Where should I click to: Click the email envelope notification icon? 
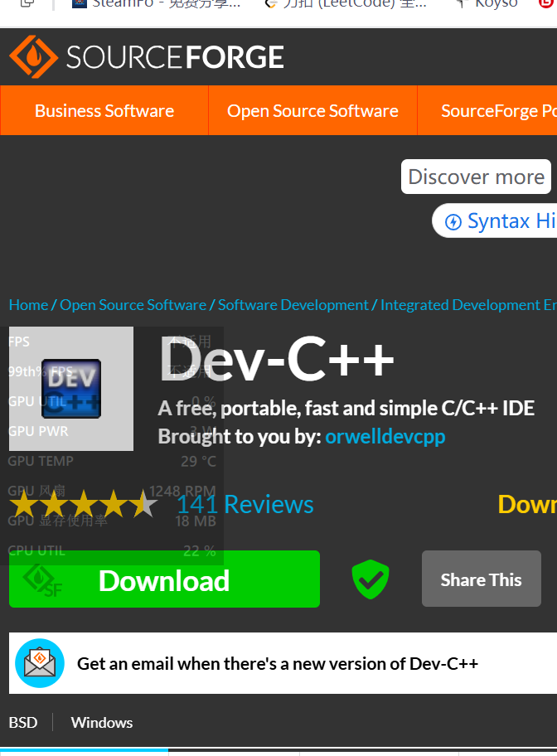click(40, 663)
